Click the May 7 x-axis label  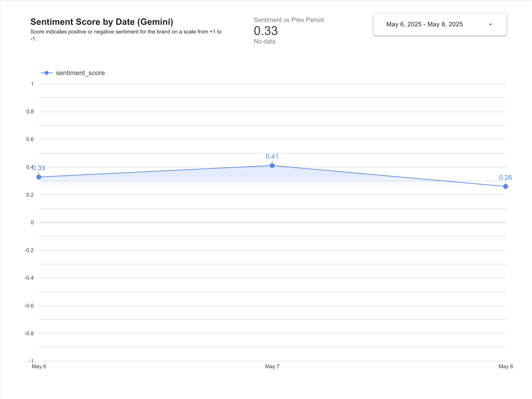pos(272,366)
